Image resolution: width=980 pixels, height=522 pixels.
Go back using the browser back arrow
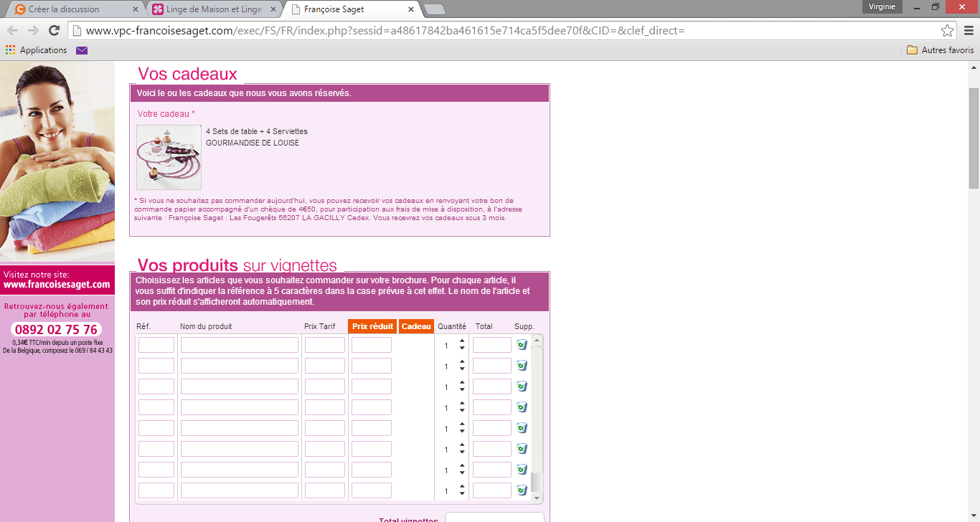click(x=12, y=31)
